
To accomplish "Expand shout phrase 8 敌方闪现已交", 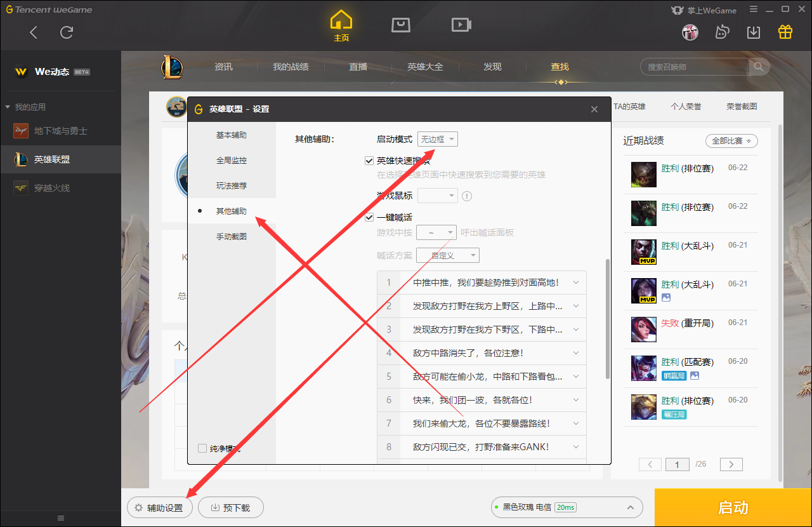I will tap(576, 447).
